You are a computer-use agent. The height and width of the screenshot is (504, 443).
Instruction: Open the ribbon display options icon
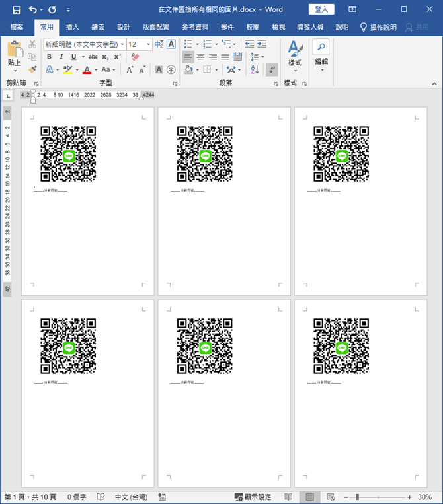click(352, 9)
